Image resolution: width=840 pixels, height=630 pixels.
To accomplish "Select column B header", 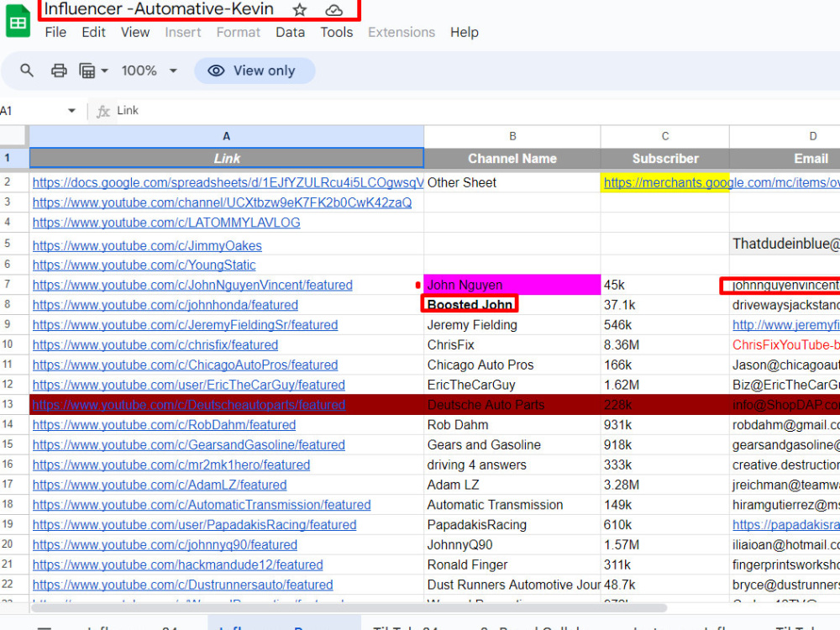I will [x=512, y=136].
